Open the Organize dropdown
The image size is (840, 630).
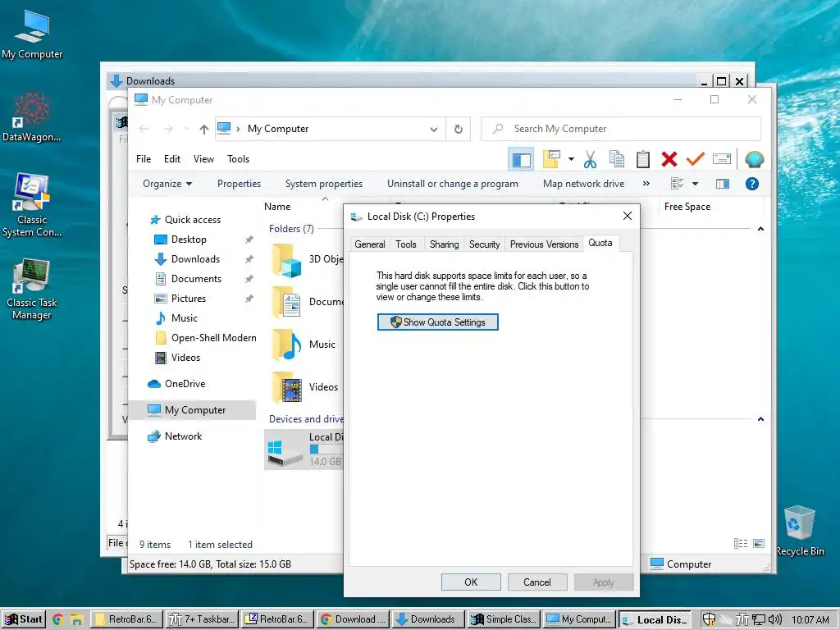pos(167,184)
